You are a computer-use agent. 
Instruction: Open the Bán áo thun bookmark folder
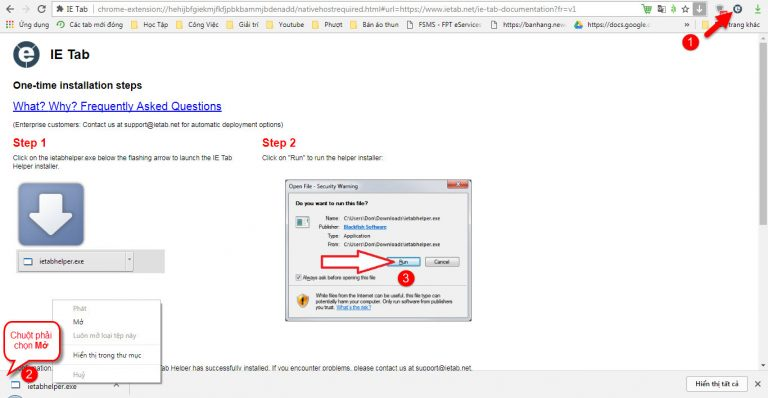pyautogui.click(x=374, y=24)
